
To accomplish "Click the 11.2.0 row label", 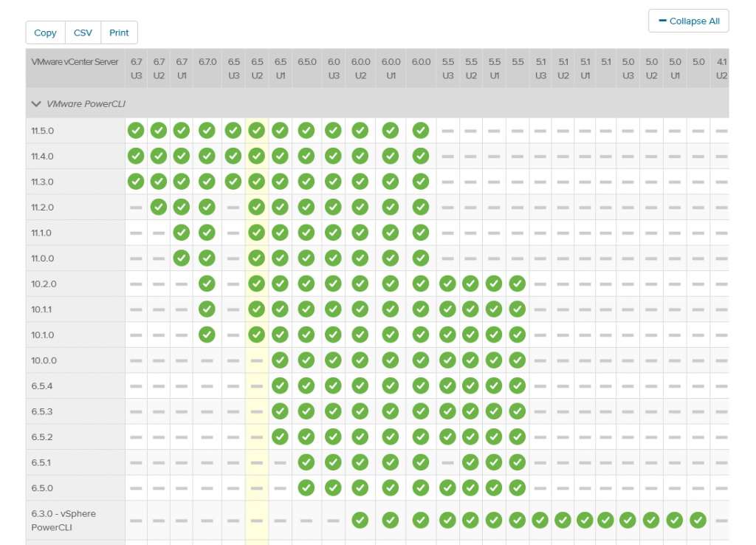I will tap(42, 208).
